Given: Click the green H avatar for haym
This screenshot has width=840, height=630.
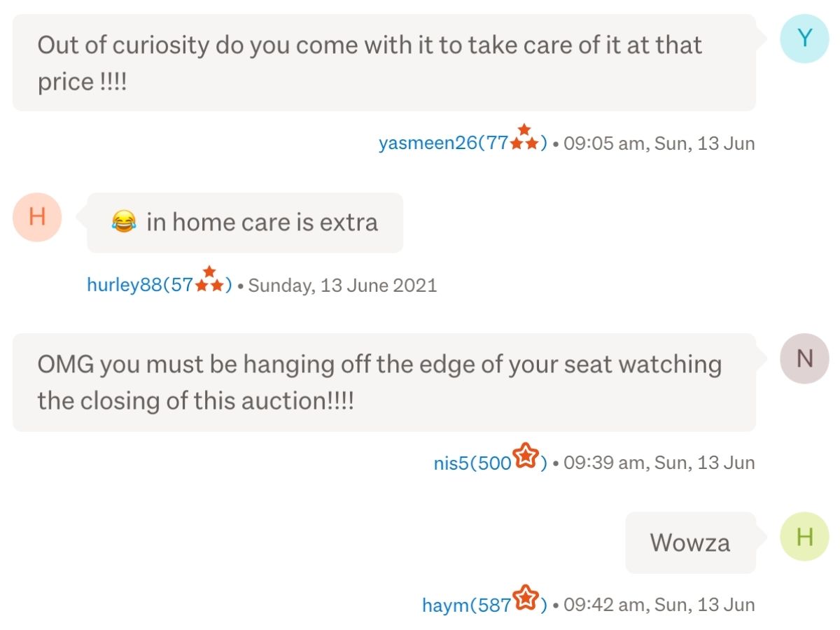Looking at the screenshot, I should 805,537.
